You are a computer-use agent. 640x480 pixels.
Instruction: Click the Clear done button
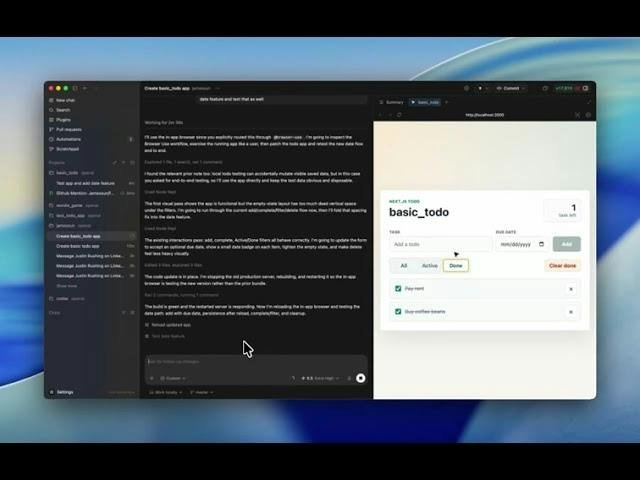pos(562,266)
